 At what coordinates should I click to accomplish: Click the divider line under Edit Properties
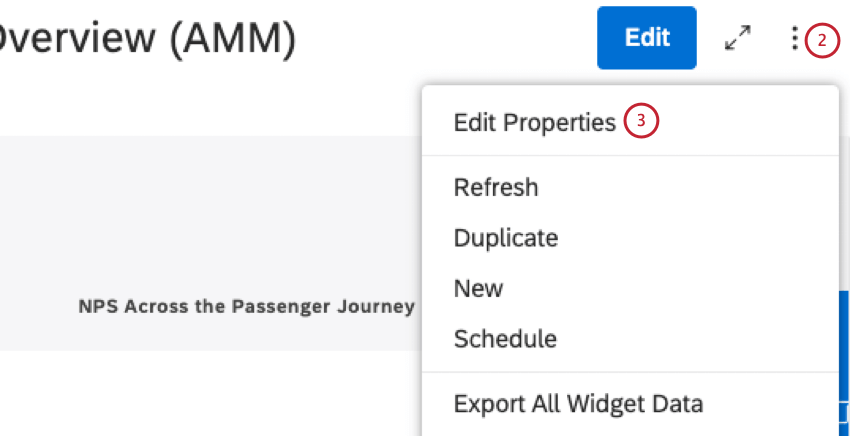(x=630, y=155)
